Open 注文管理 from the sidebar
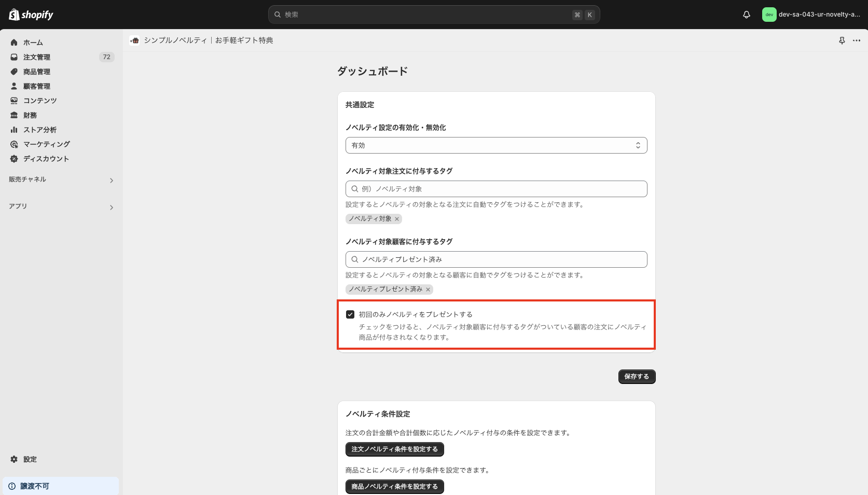This screenshot has height=495, width=868. tap(36, 57)
